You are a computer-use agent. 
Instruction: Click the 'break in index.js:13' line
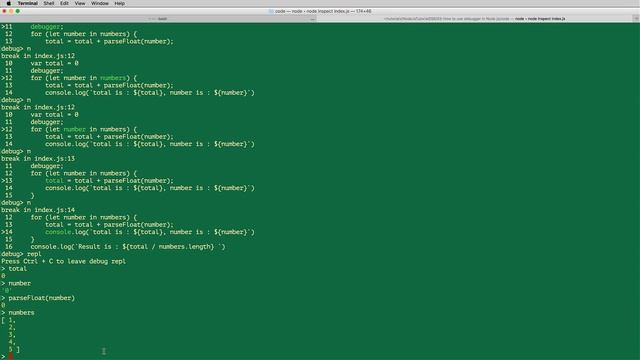pyautogui.click(x=38, y=159)
